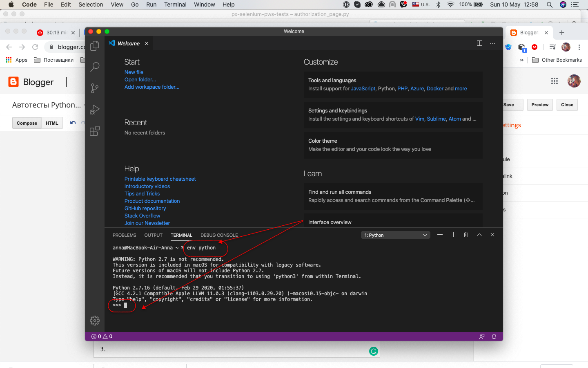Open the Run and Debug view

95,110
